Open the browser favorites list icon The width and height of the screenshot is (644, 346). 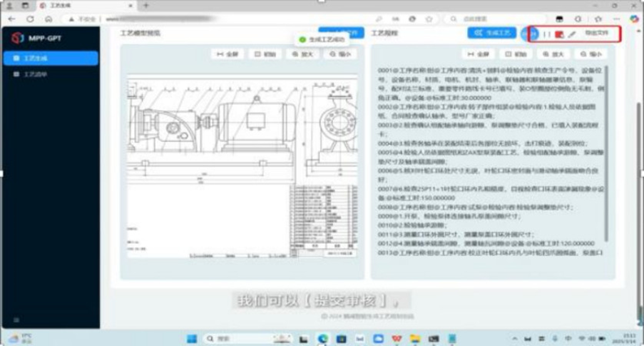coord(598,19)
